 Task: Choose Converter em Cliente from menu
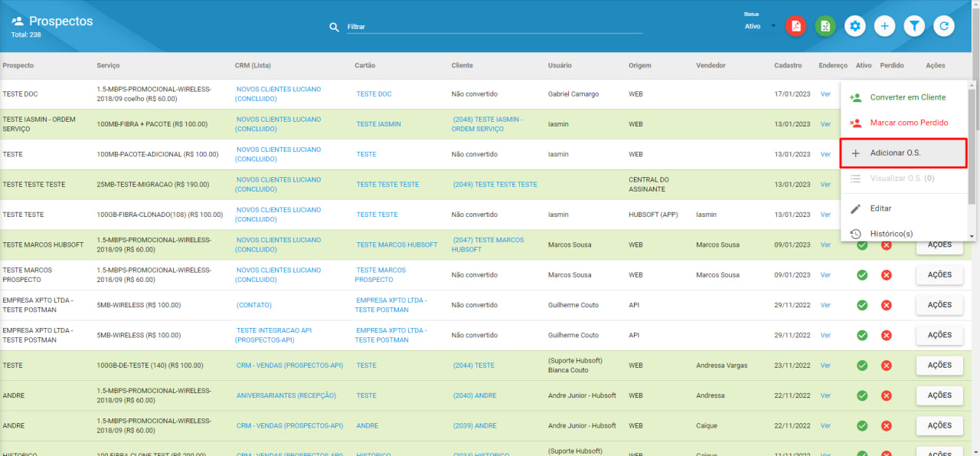[904, 97]
